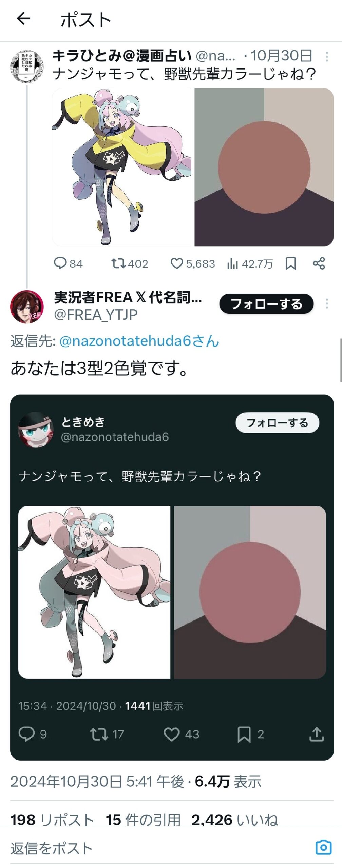Open 実況者FREA profile avatar
The width and height of the screenshot is (342, 868).
(27, 307)
